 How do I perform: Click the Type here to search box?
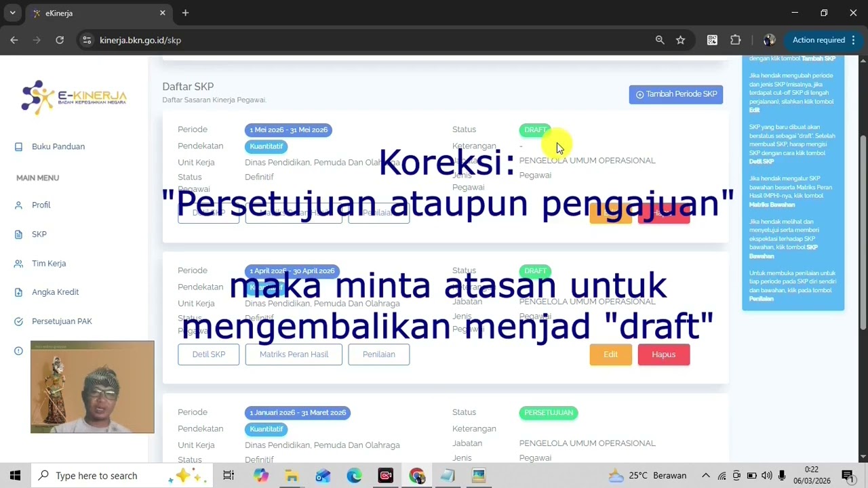coord(122,476)
